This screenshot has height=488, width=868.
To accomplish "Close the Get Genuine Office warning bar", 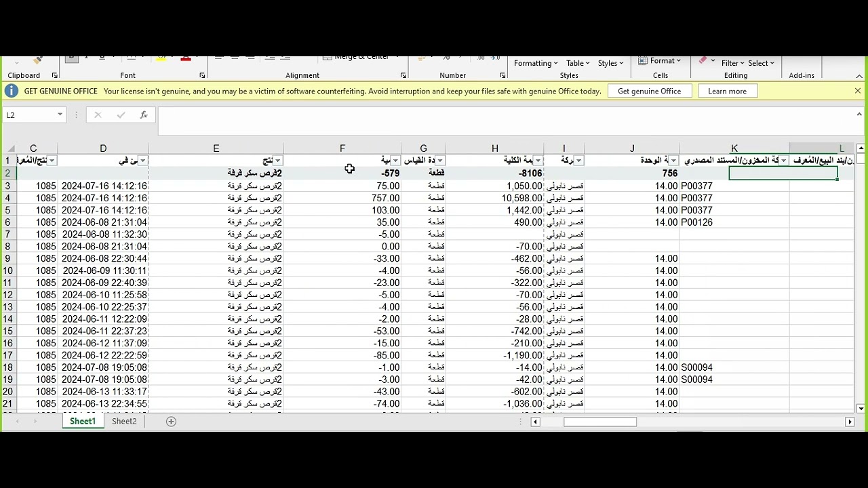I will click(x=857, y=91).
